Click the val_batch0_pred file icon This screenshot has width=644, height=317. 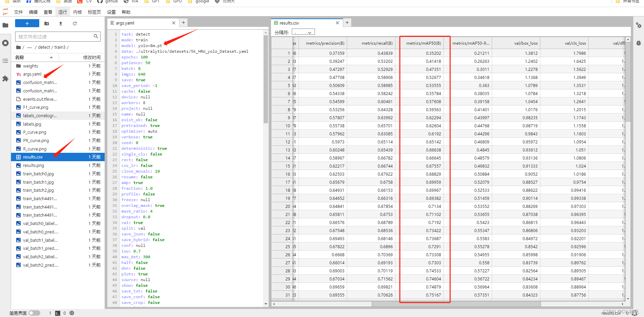click(19, 232)
